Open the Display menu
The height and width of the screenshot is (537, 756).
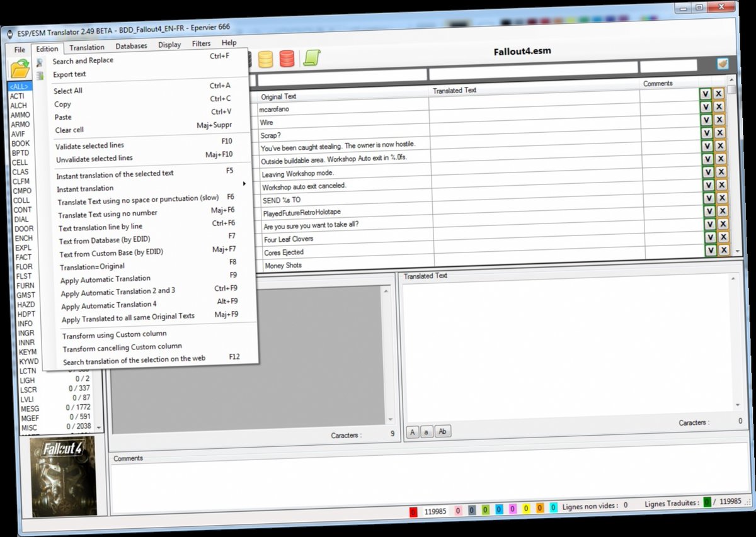pos(169,45)
